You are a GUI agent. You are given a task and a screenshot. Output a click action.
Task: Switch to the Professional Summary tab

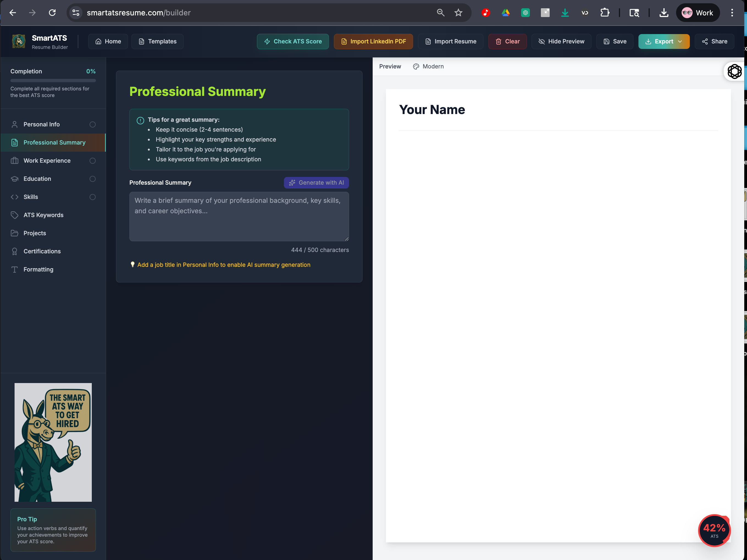click(54, 142)
